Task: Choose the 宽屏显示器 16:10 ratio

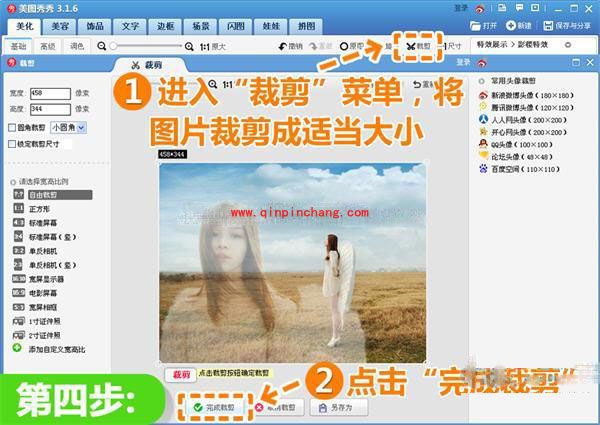Action: [x=39, y=279]
